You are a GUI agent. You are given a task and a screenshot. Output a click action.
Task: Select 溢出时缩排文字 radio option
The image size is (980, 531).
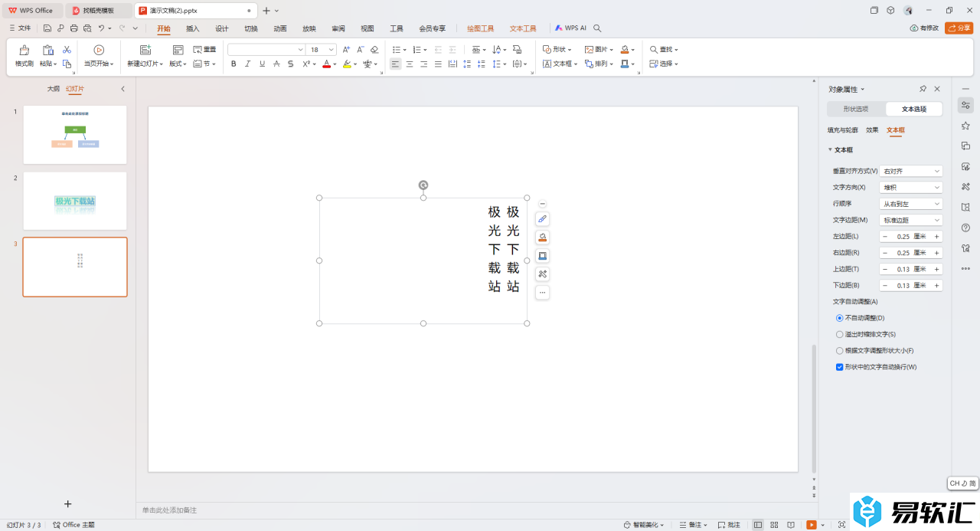(x=840, y=334)
